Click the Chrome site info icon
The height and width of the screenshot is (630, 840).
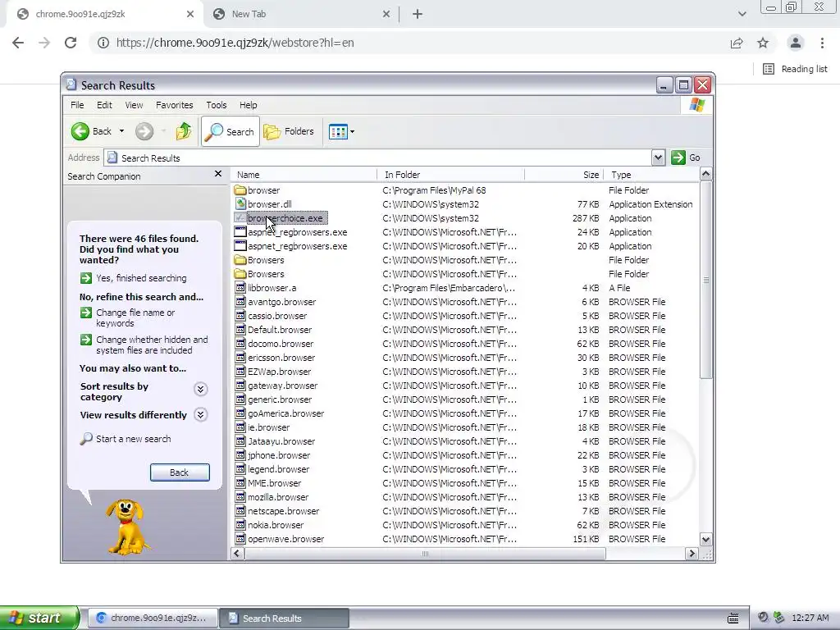click(103, 43)
